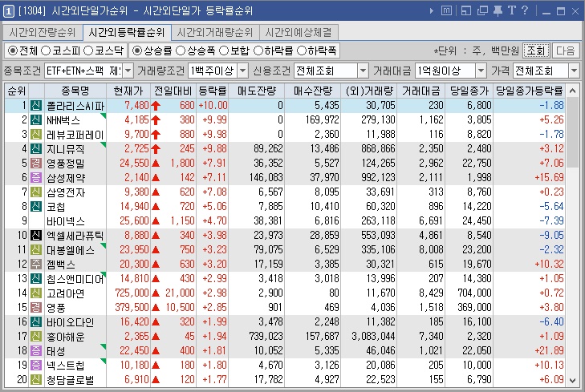Click the badge icon beside 청담글로벌

pyautogui.click(x=36, y=380)
